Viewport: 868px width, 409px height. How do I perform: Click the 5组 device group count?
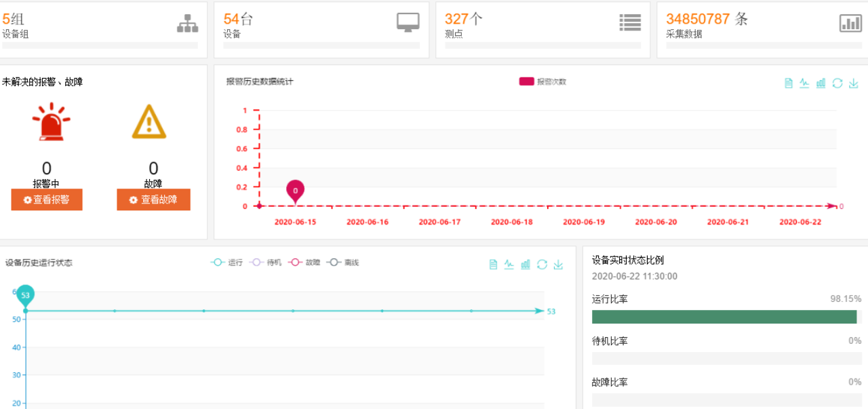tap(13, 19)
